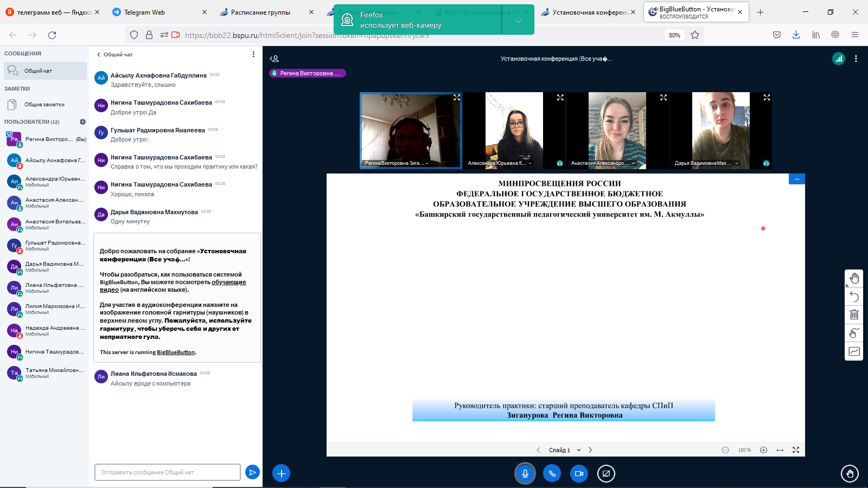
Task: Mute the microphone
Action: 525,473
